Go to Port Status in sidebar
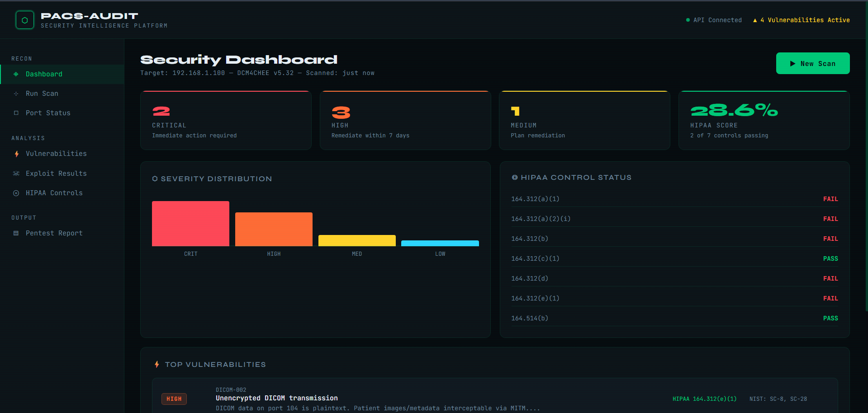Screen dimensions: 868x413 pos(62,113)
